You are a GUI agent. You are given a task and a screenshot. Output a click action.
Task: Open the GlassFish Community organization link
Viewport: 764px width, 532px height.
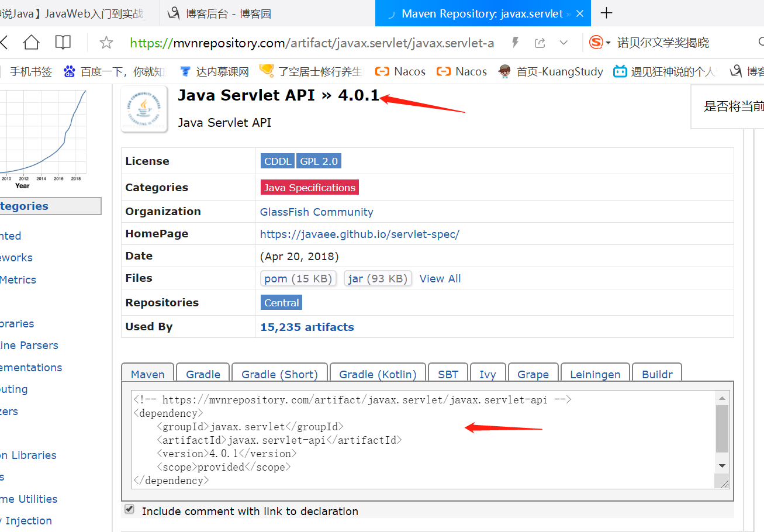point(316,212)
